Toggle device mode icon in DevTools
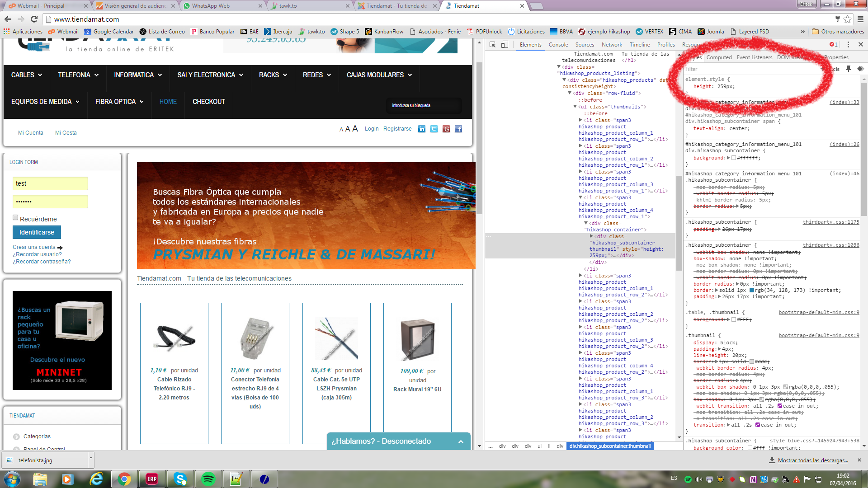This screenshot has width=868, height=488. [505, 44]
